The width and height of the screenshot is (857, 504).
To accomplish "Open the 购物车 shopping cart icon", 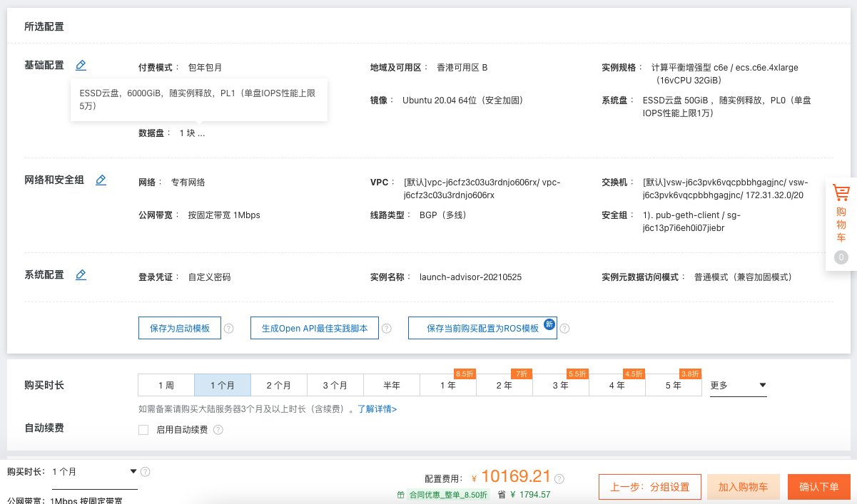I will point(841,193).
